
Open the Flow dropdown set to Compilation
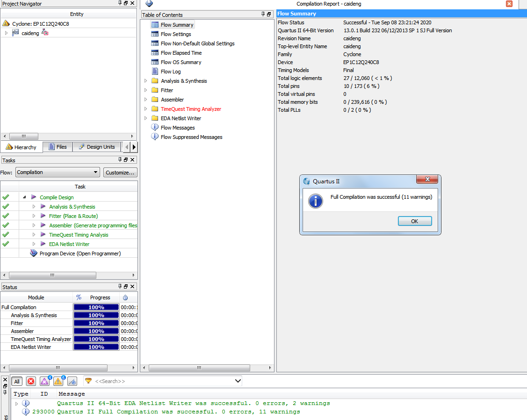[x=58, y=172]
